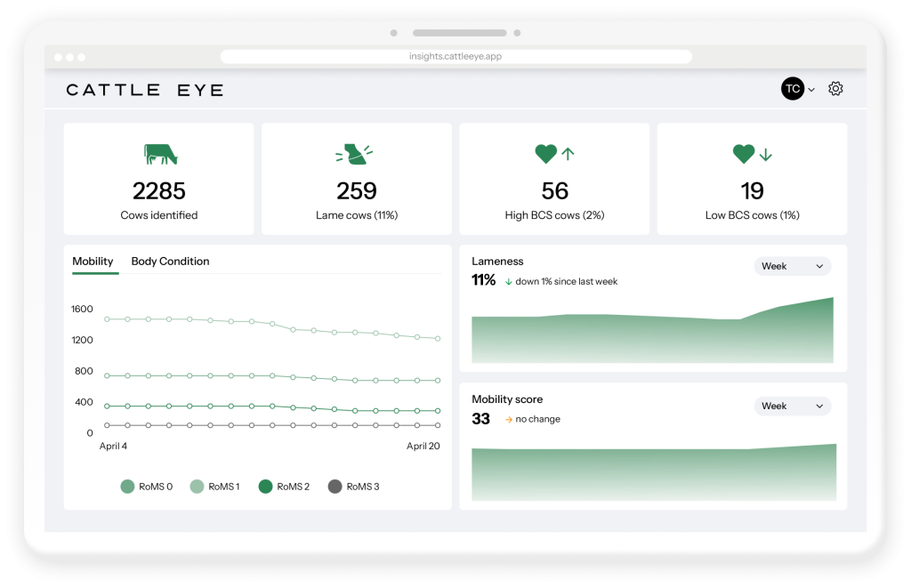Expand the account menu chevron beside TC
The height and width of the screenshot is (588, 911).
click(811, 90)
